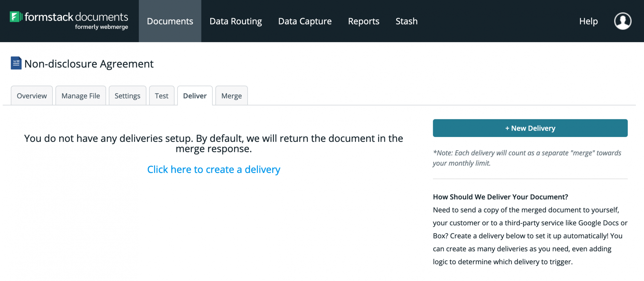Click the 'How Should We Deliver Your Document?' heading
Image resolution: width=644 pixels, height=281 pixels.
(x=500, y=197)
